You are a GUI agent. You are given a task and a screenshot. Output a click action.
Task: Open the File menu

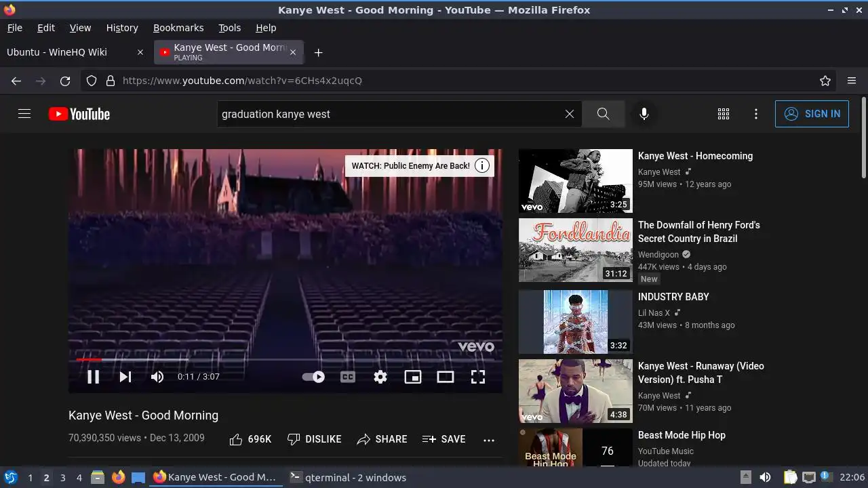14,28
